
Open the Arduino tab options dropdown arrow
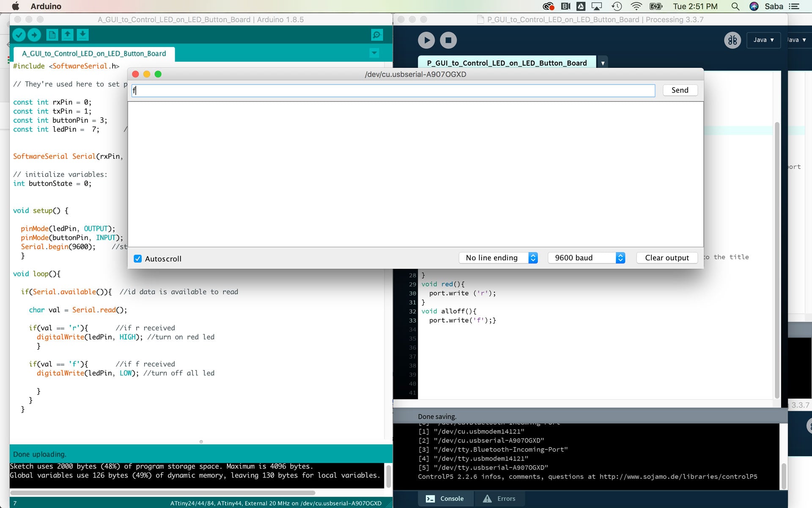tap(374, 53)
